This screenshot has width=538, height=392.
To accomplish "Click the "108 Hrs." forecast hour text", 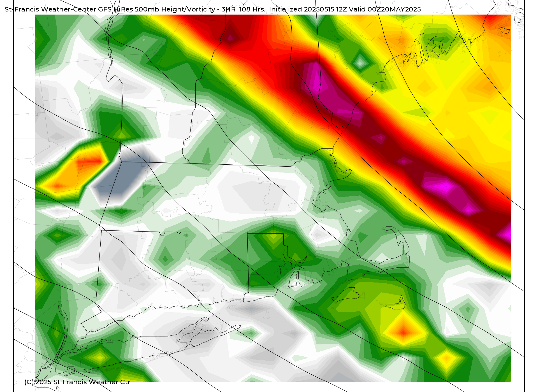I will coord(252,9).
